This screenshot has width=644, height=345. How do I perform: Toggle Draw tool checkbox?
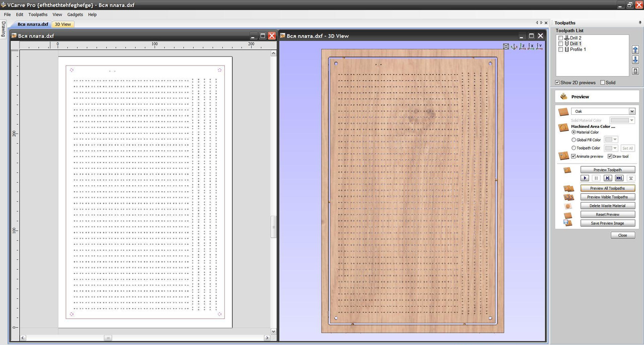point(610,156)
